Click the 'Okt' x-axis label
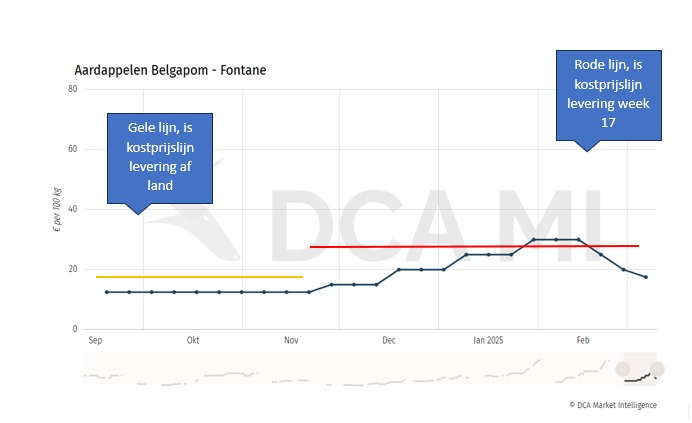Image resolution: width=692 pixels, height=423 pixels. pyautogui.click(x=193, y=340)
